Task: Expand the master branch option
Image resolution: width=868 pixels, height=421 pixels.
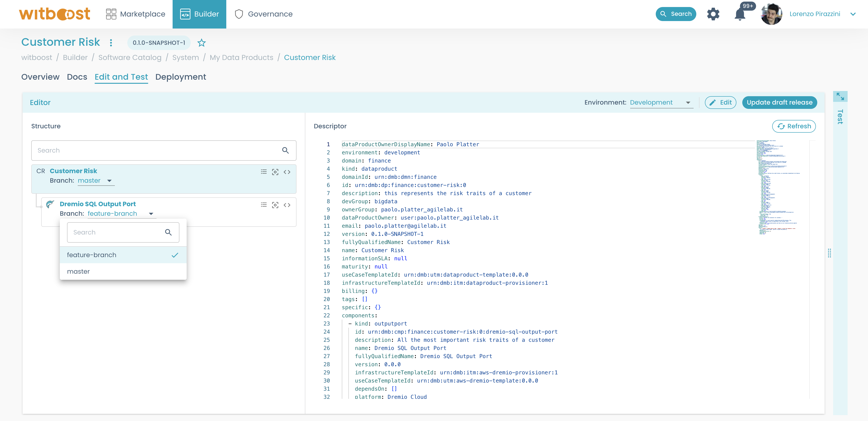Action: [x=79, y=271]
